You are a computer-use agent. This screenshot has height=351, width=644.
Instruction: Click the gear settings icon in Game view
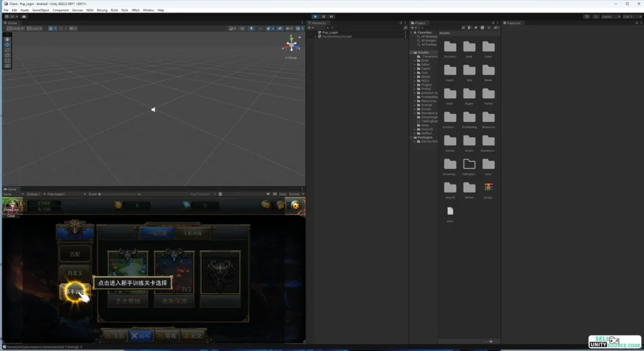pos(296,205)
